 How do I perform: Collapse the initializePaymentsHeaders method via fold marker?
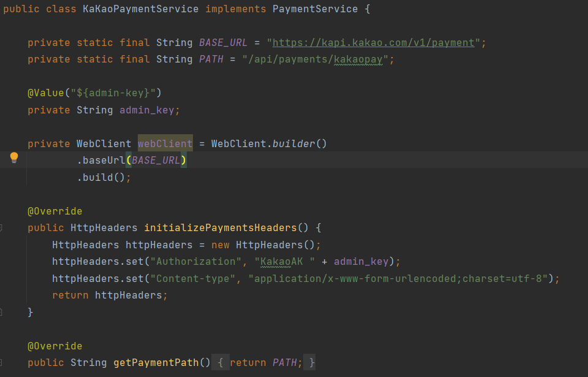pos(1,227)
